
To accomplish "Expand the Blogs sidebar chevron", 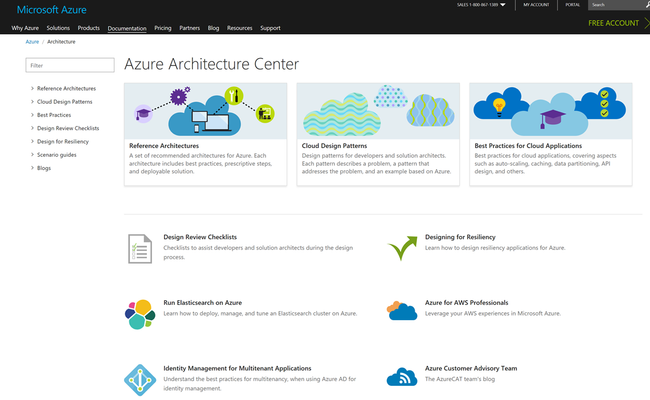I will click(32, 168).
